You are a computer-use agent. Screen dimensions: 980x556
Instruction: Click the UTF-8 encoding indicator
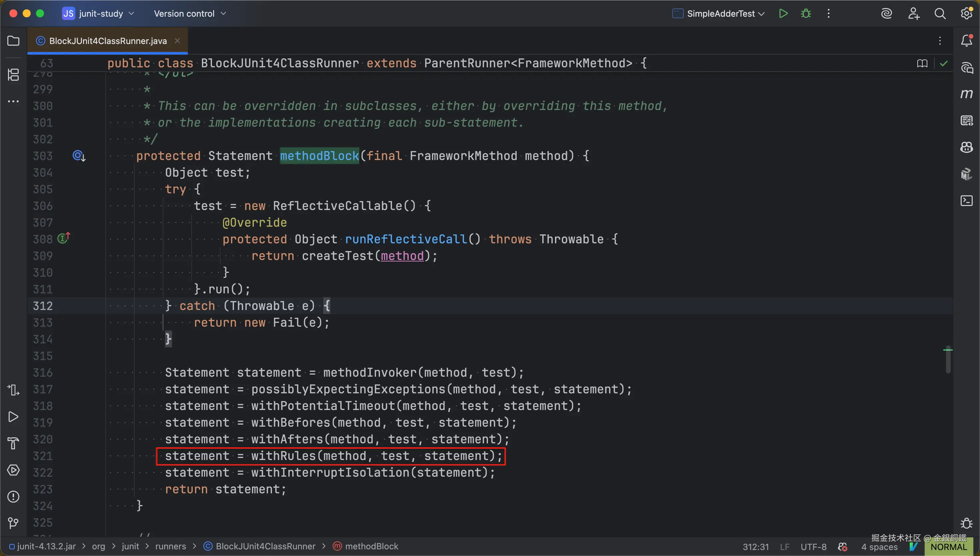813,547
